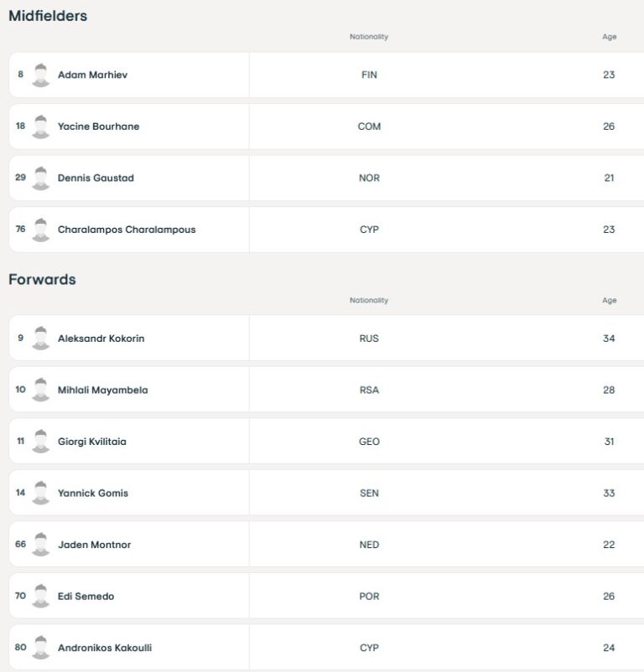Open Aleksandr Kokorin's profile link
Viewport: 644px width, 672px height.
[101, 339]
